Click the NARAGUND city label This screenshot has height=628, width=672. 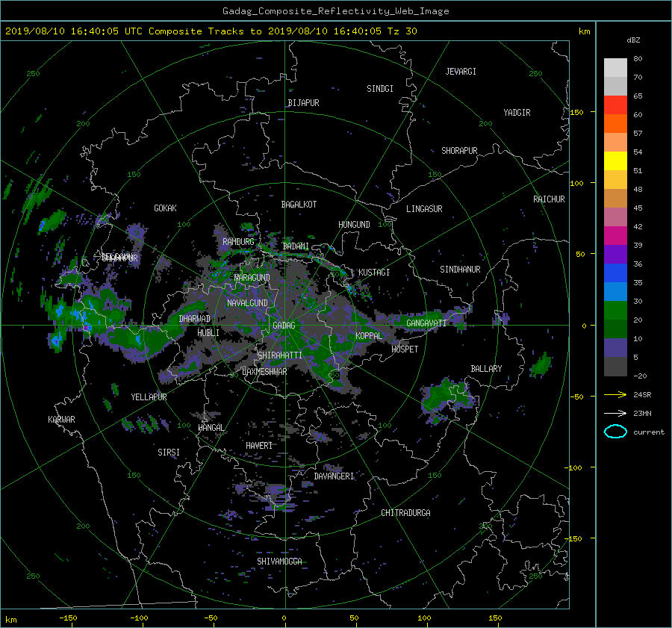(x=252, y=278)
